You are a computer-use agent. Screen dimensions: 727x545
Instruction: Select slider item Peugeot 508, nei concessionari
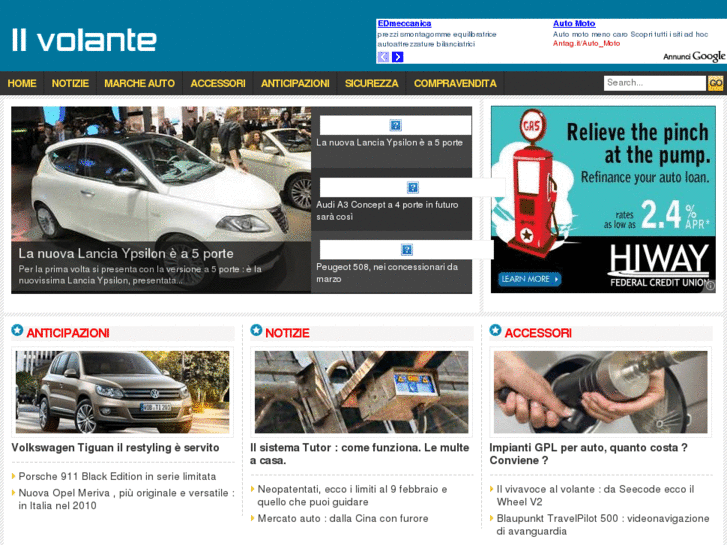pyautogui.click(x=387, y=273)
